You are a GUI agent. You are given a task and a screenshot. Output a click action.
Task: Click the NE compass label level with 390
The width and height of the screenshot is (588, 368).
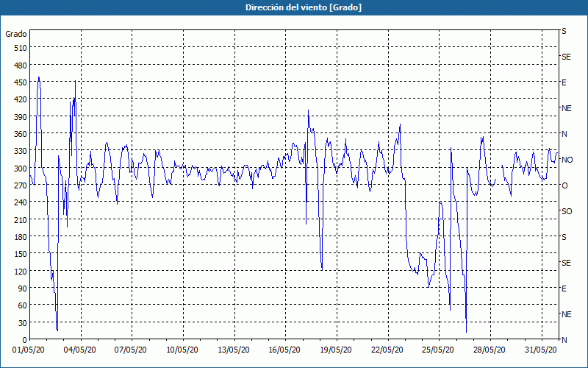[567, 108]
